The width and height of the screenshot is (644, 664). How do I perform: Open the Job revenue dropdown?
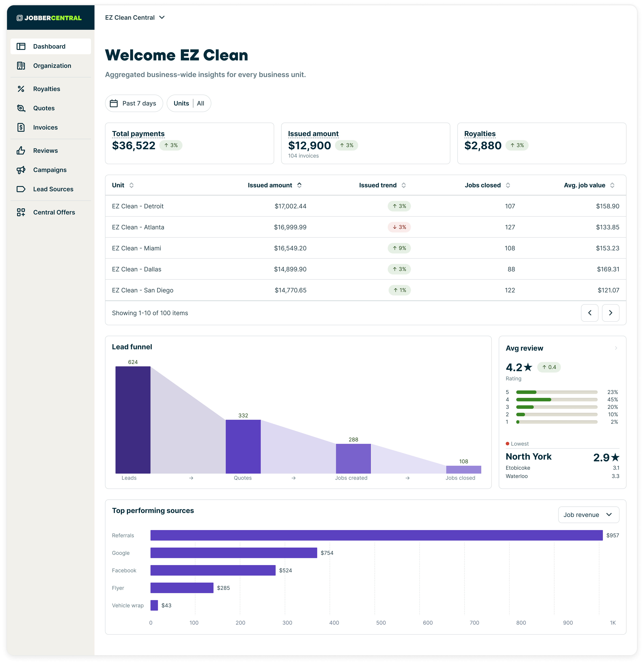point(588,515)
